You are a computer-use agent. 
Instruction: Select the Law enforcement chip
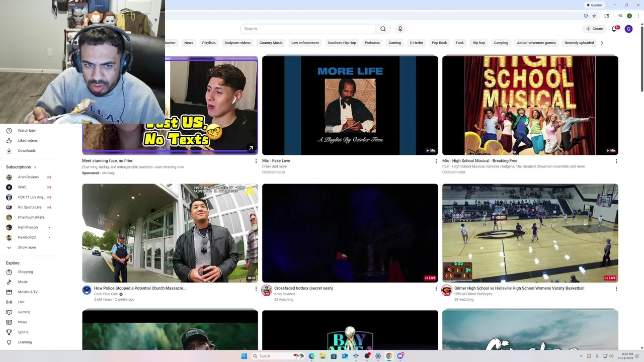(x=305, y=43)
